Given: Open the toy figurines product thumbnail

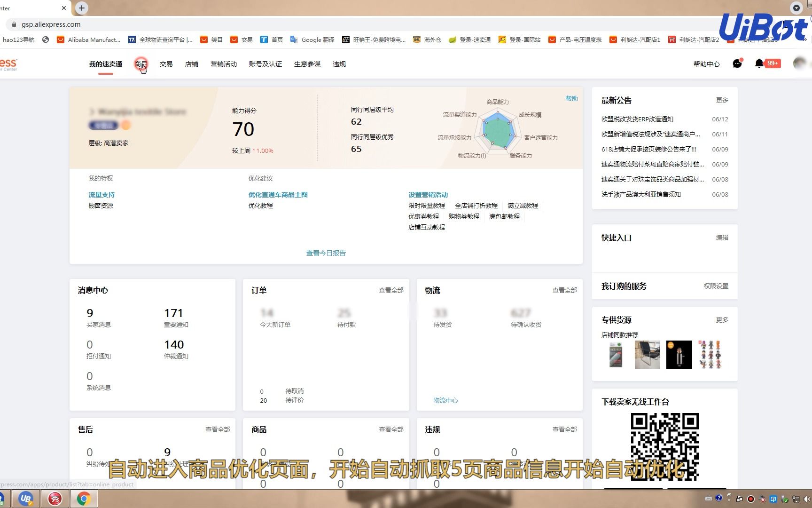Looking at the screenshot, I should (710, 354).
